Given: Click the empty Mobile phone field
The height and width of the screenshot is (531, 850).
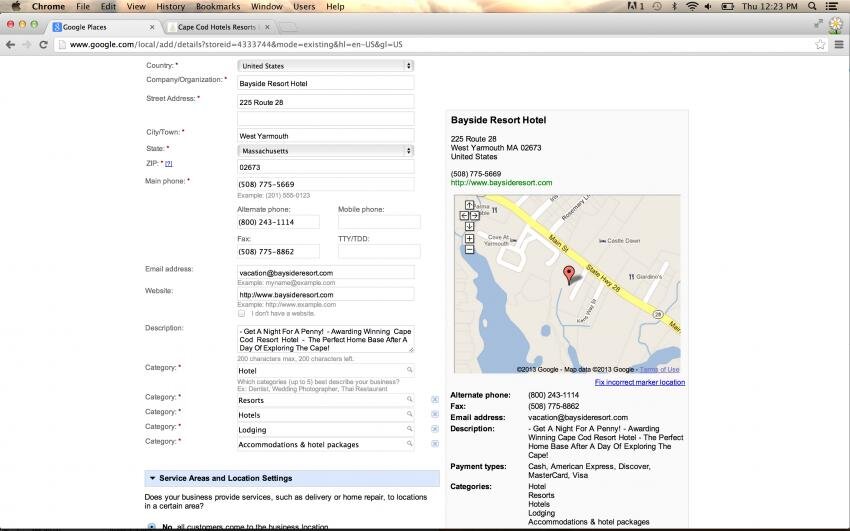Looking at the screenshot, I should 379,222.
